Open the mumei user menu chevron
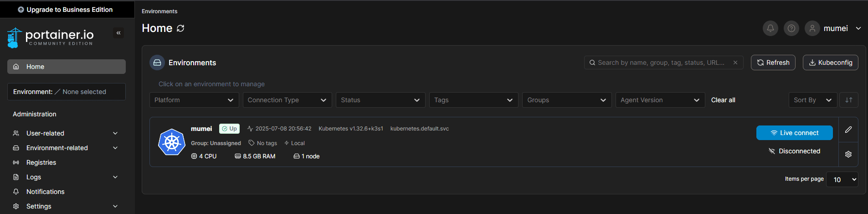This screenshot has width=868, height=214. tap(858, 28)
